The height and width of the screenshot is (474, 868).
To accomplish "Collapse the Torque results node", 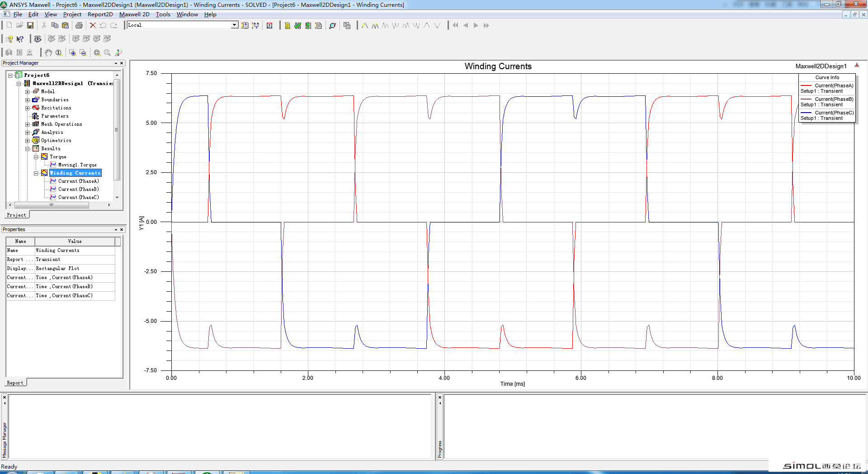I will (36, 156).
